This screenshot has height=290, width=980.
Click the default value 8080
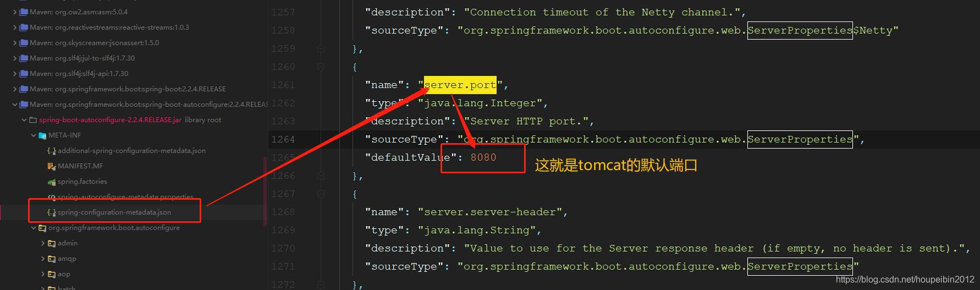483,157
